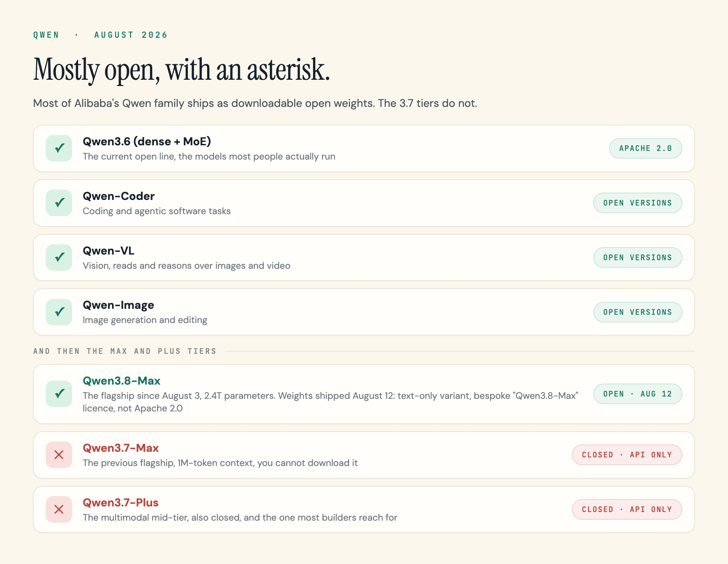Screen dimensions: 728x564
Task: Select the red 'Qwen3.7-Plus' title
Action: [x=121, y=503]
